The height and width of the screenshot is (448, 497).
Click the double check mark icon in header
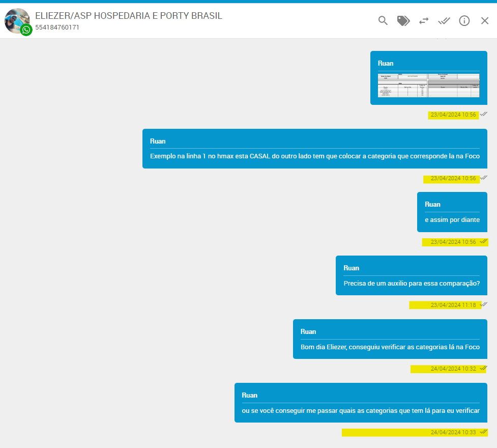click(x=444, y=20)
